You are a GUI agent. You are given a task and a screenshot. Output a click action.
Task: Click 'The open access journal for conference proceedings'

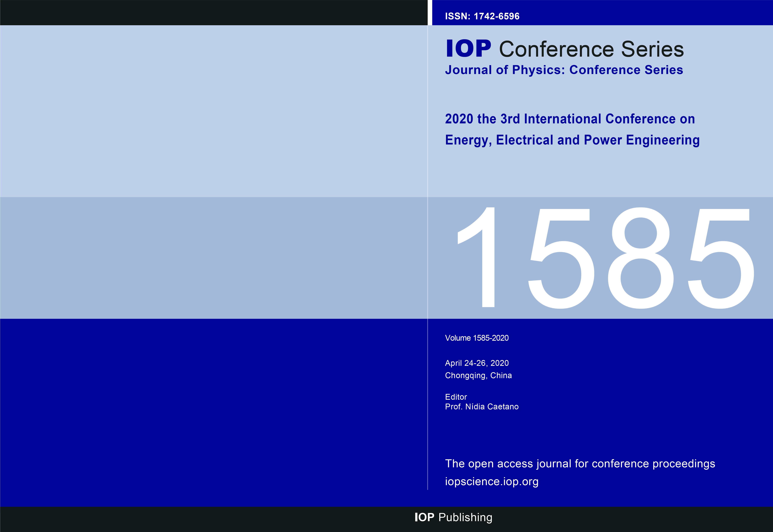coord(580,464)
